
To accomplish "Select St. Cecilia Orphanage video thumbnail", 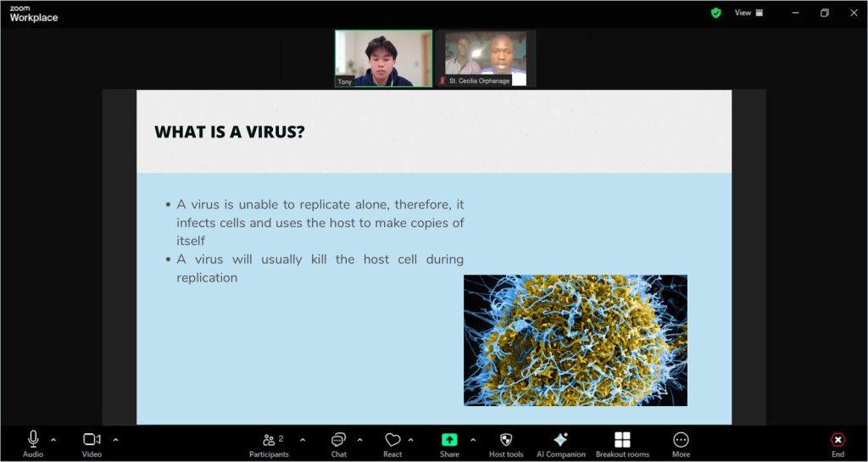I will point(486,58).
